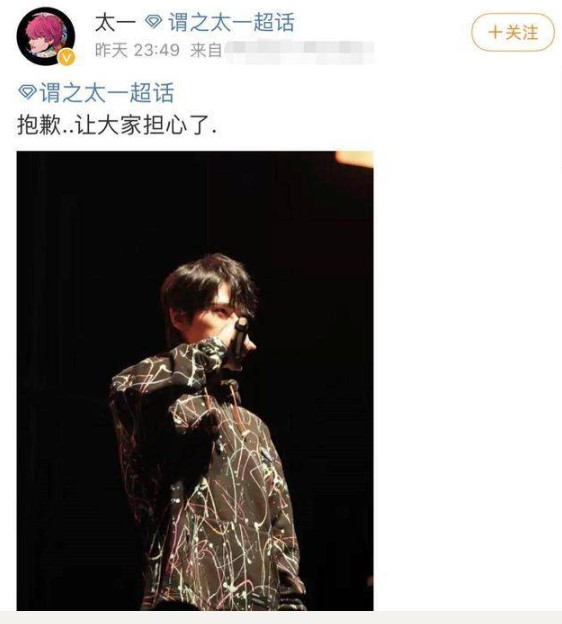Open 太一's pink-haired profile avatar
Screen dimensions: 562x624
(x=46, y=36)
